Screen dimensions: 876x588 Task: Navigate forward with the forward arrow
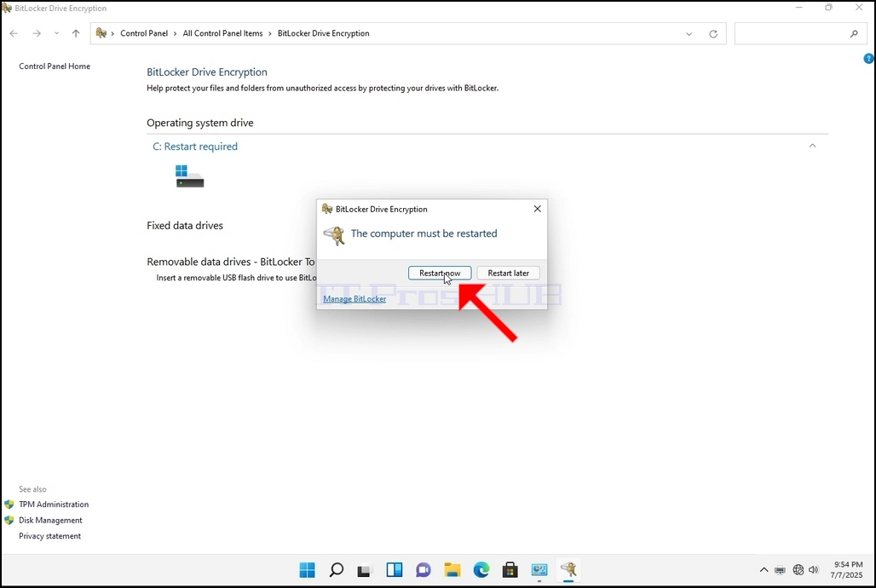[x=37, y=33]
